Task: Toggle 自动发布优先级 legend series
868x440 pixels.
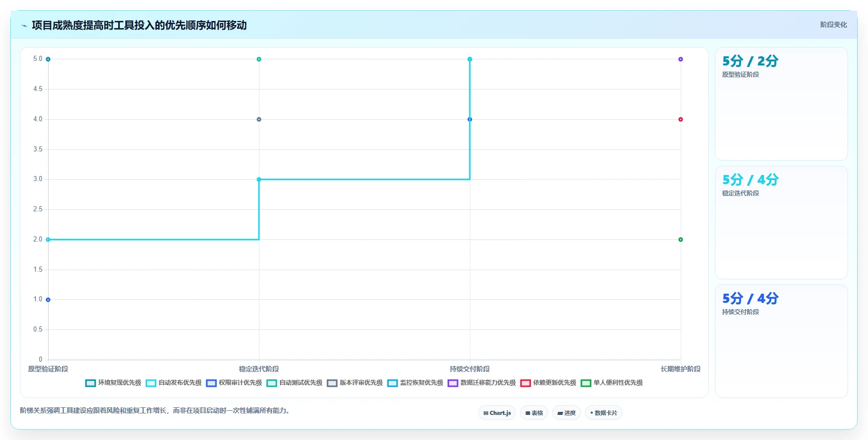Action: (x=173, y=383)
